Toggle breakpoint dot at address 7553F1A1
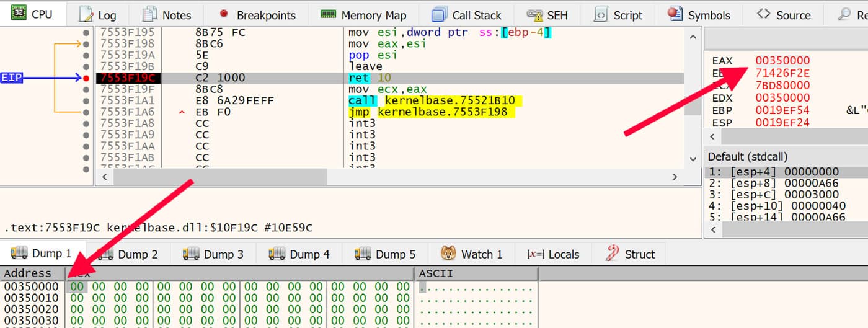The height and width of the screenshot is (328, 868). coord(86,100)
